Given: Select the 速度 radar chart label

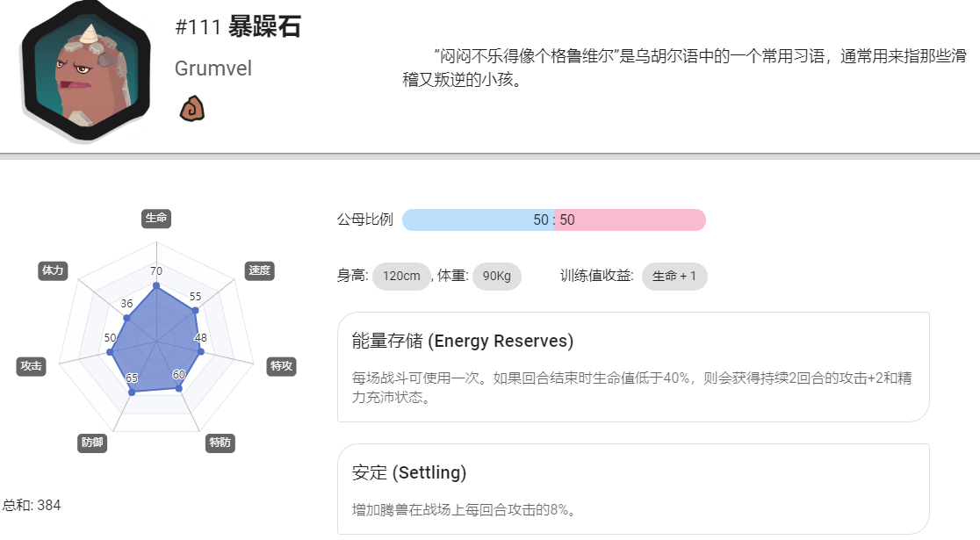Looking at the screenshot, I should 259,270.
